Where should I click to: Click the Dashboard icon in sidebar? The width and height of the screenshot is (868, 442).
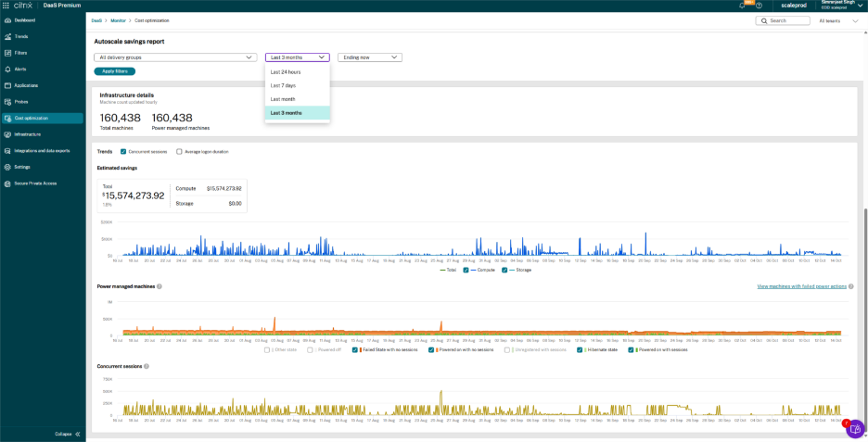point(7,19)
